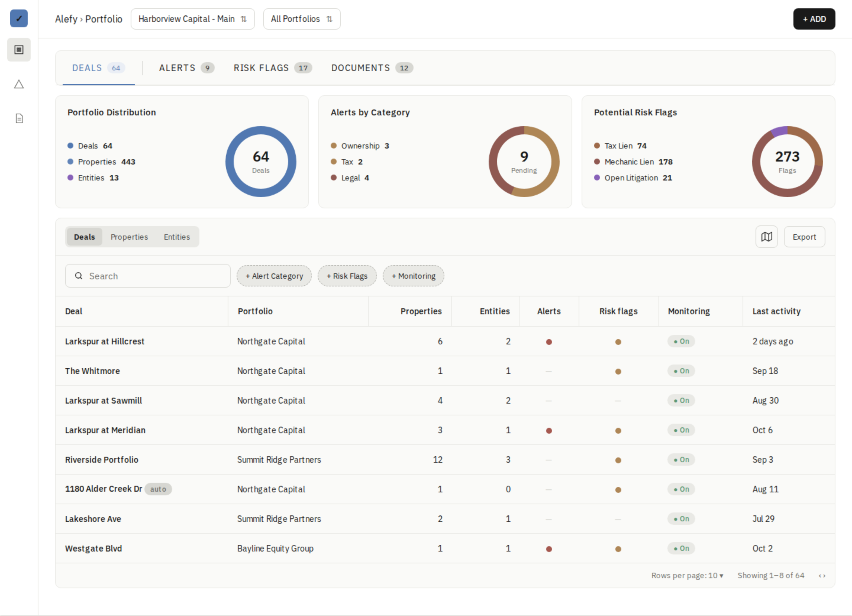
Task: Expand the Risk Flags filter
Action: [347, 276]
